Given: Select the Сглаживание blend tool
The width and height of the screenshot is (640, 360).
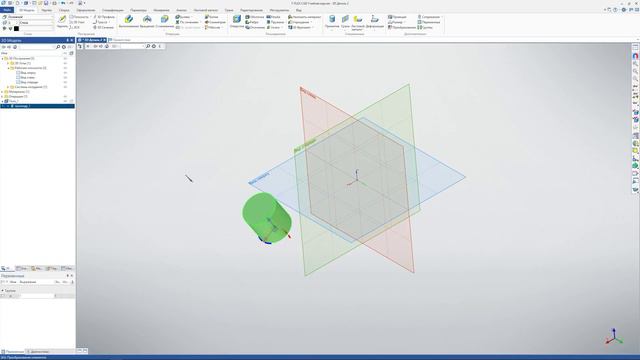Looking at the screenshot, I should [x=164, y=21].
